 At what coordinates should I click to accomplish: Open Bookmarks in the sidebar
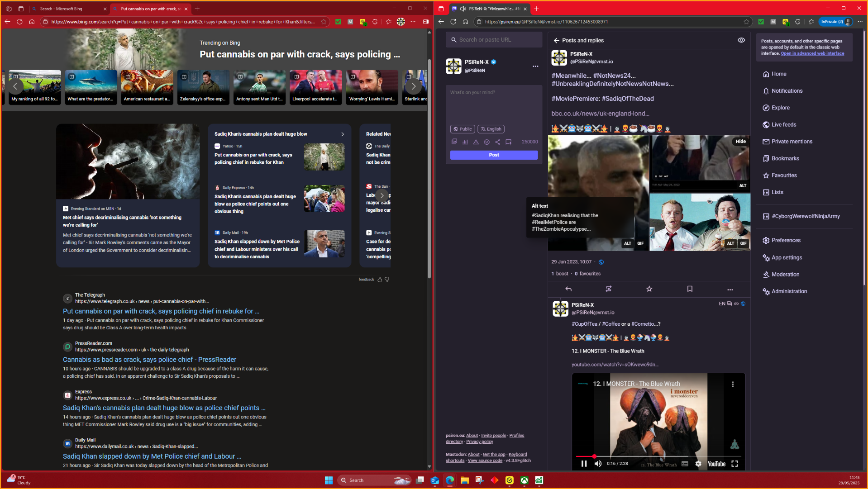[x=781, y=158]
